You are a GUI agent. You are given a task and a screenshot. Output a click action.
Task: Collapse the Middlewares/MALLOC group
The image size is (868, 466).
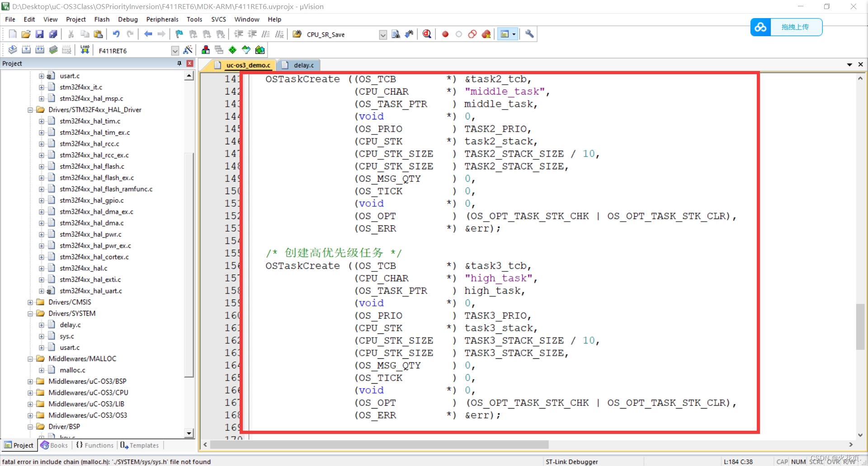click(30, 359)
